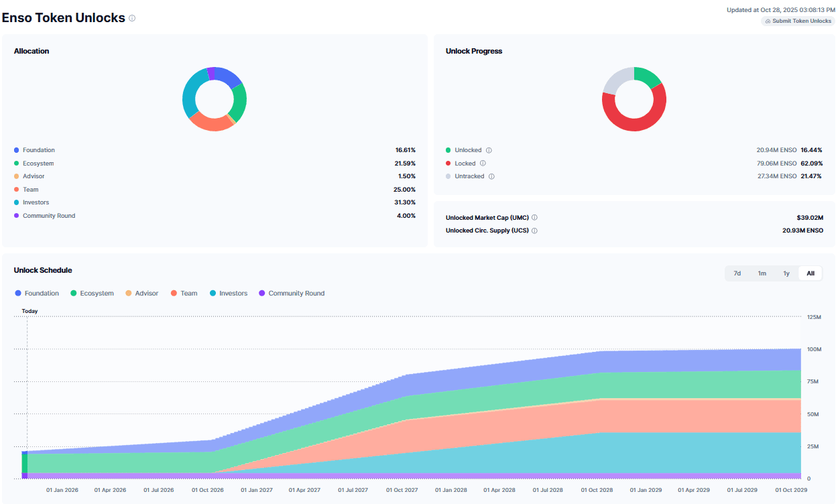Click info icon beside Enso Token Unlocks title
This screenshot has width=840, height=504.
[x=132, y=18]
